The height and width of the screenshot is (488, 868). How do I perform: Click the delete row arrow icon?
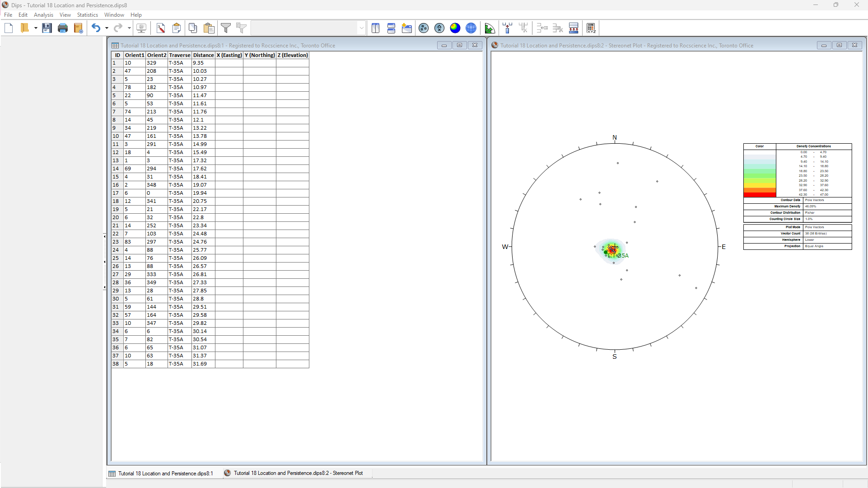click(558, 28)
